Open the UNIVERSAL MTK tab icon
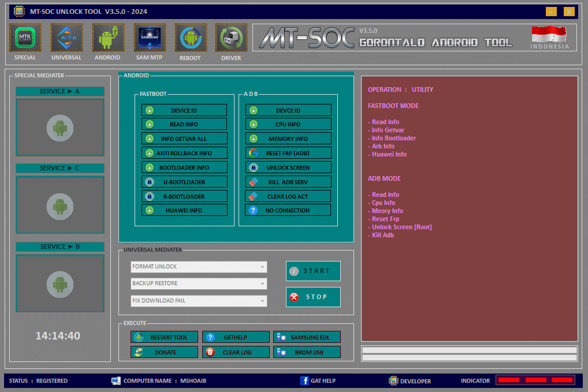Viewport: 588px width, 392px height. [x=66, y=36]
